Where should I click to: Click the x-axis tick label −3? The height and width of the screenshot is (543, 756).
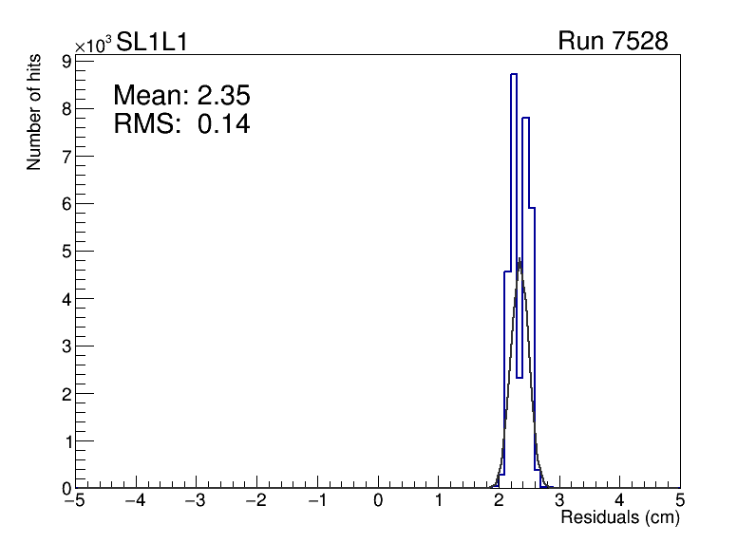pyautogui.click(x=196, y=500)
